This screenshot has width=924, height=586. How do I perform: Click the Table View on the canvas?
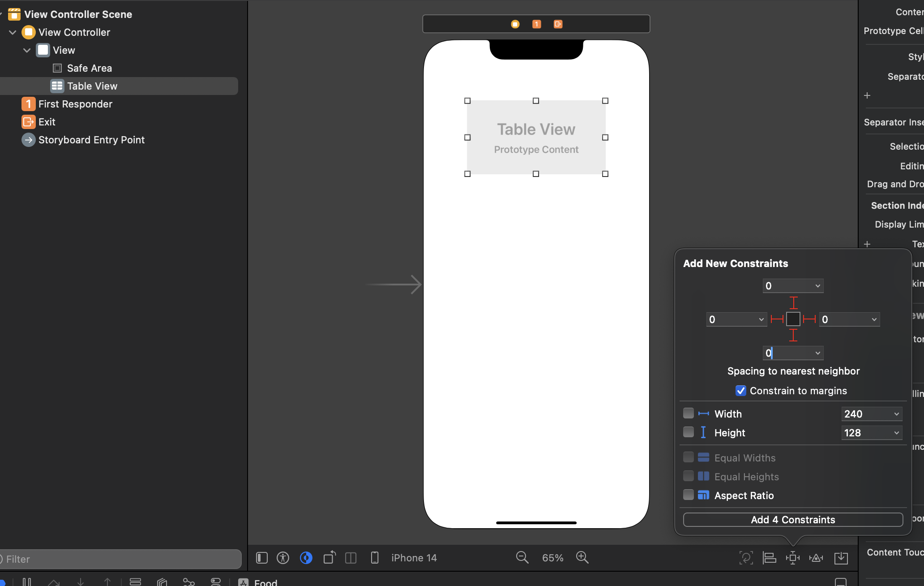point(536,137)
